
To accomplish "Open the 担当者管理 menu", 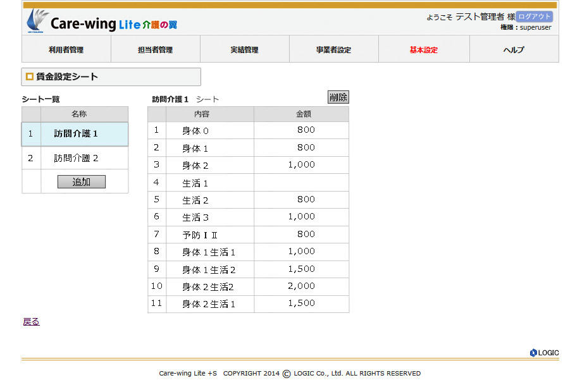I will tap(156, 49).
